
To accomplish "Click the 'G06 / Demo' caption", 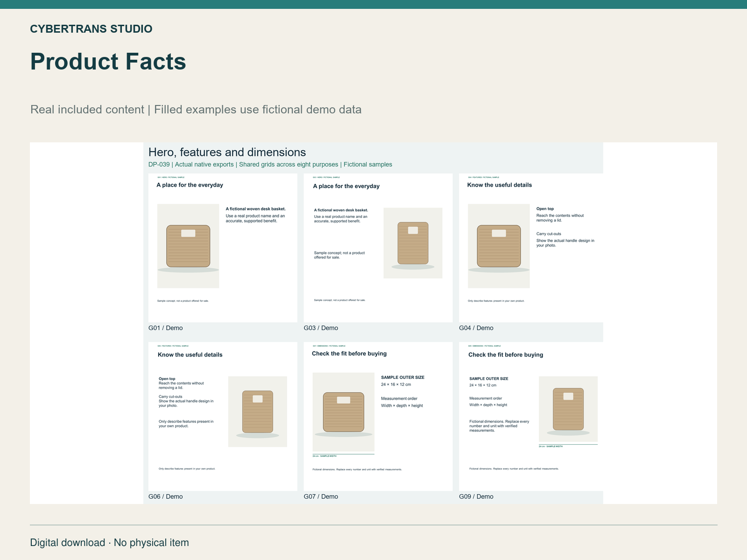I will point(166,497).
